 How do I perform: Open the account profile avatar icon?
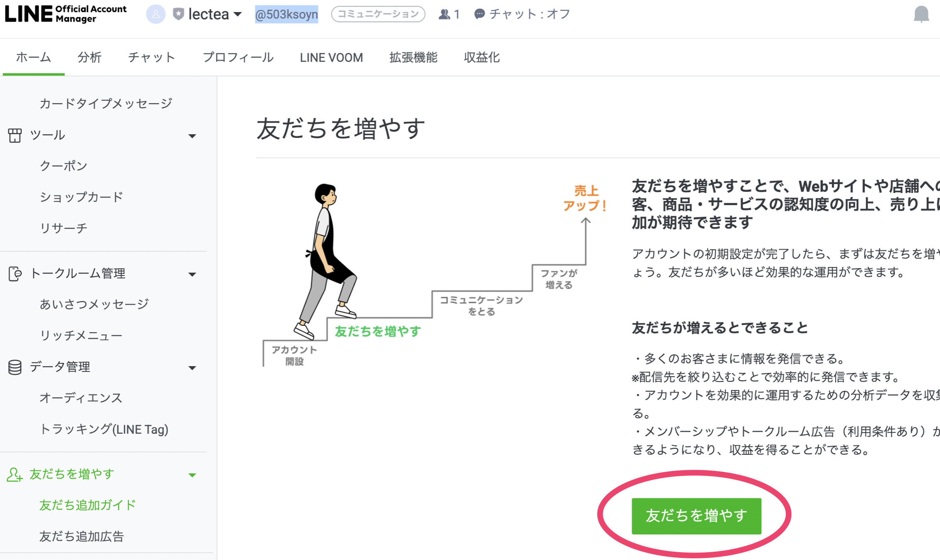pos(155,14)
